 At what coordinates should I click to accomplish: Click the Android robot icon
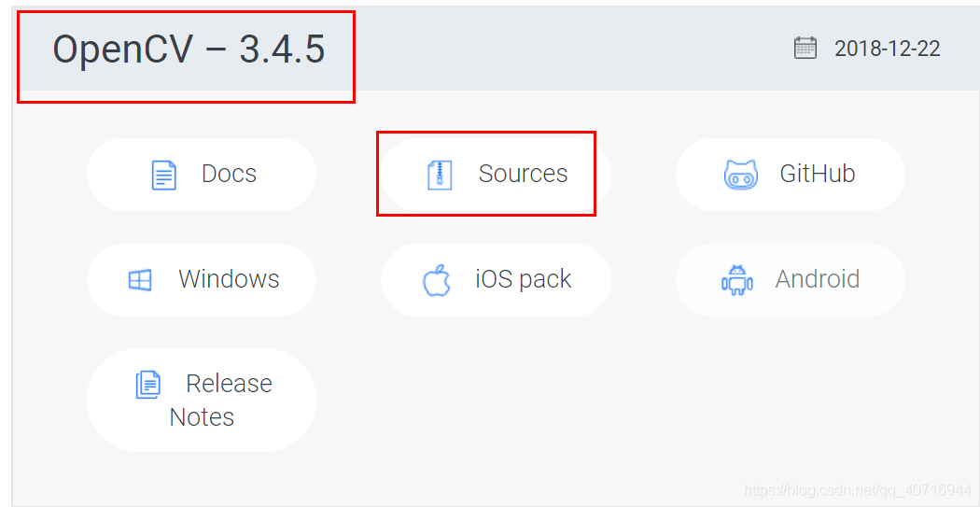[x=737, y=279]
